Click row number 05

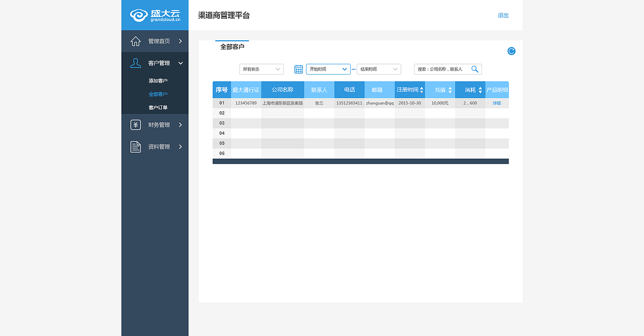(222, 143)
